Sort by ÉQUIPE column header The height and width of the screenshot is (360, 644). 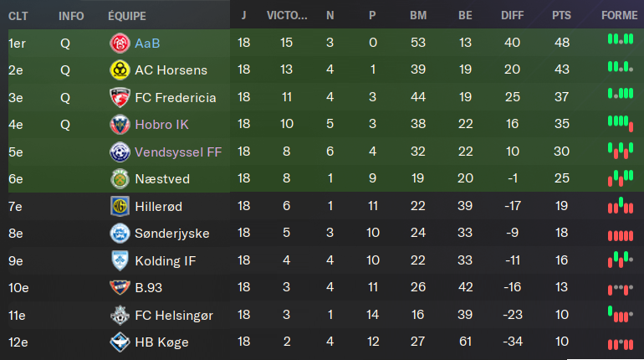[x=127, y=16]
